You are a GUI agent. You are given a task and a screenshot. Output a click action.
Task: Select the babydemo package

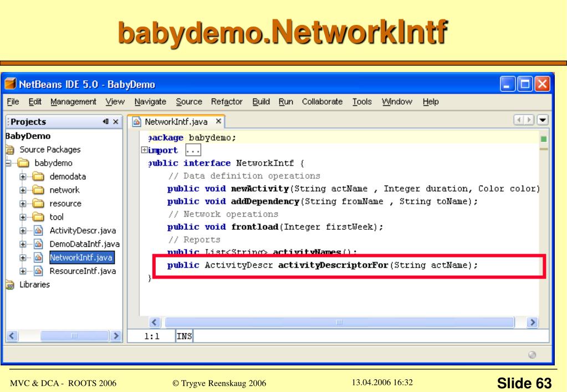pos(54,163)
